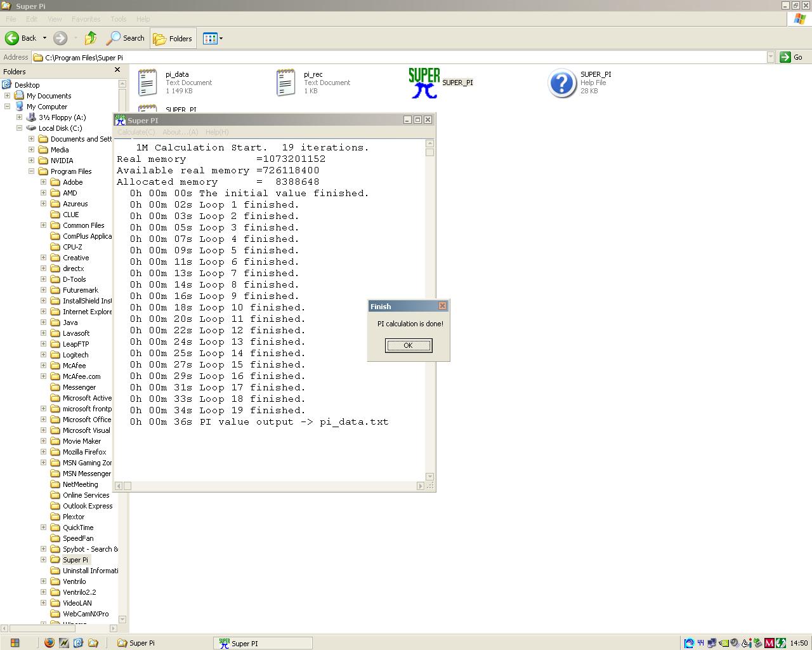Click the network connection tray icon
812x650 pixels.
(x=712, y=643)
